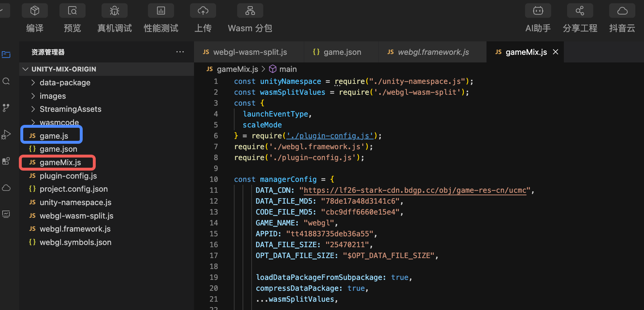Image resolution: width=644 pixels, height=310 pixels.
Task: Click the Compile (编译) cube icon
Action: coord(35,11)
